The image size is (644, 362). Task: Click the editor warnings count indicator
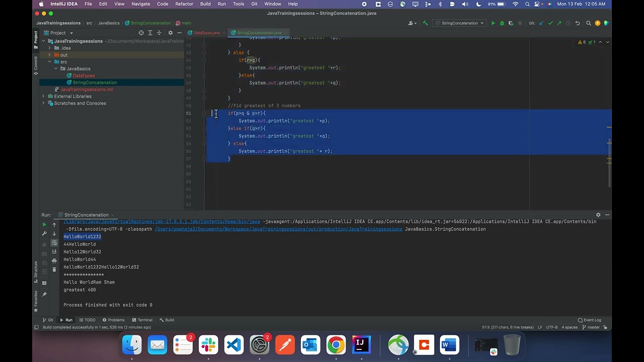(x=582, y=42)
